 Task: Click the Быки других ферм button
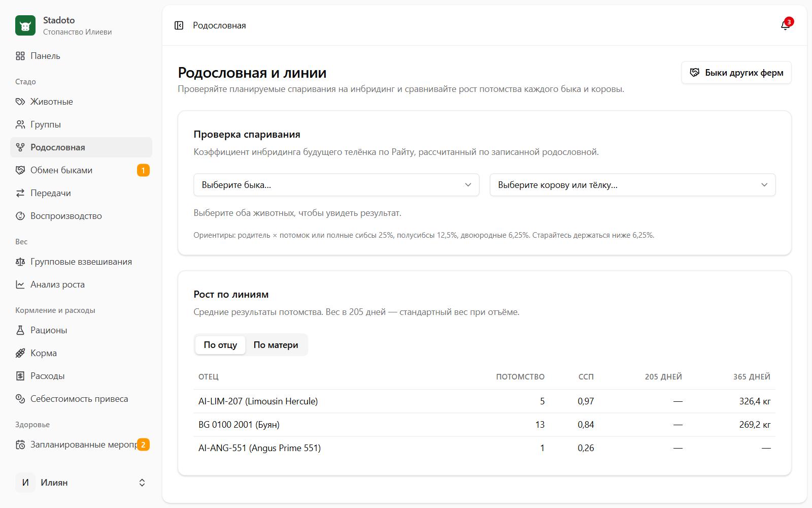coord(736,73)
